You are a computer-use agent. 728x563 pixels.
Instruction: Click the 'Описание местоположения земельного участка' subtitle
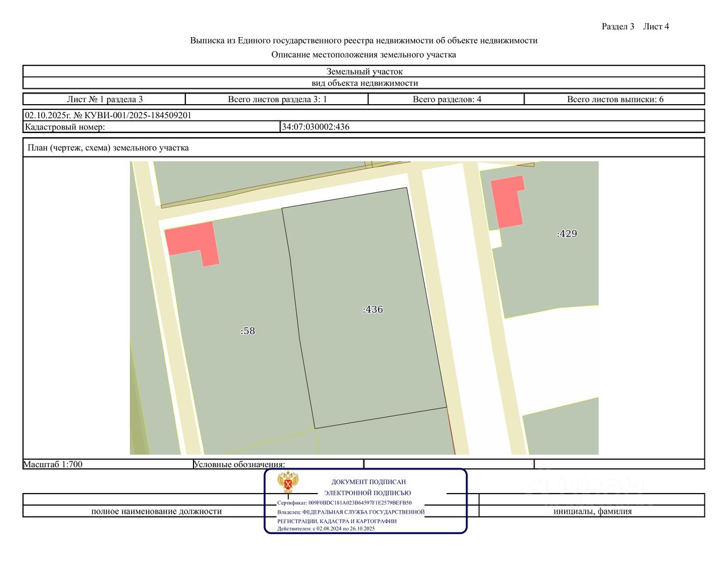(363, 55)
